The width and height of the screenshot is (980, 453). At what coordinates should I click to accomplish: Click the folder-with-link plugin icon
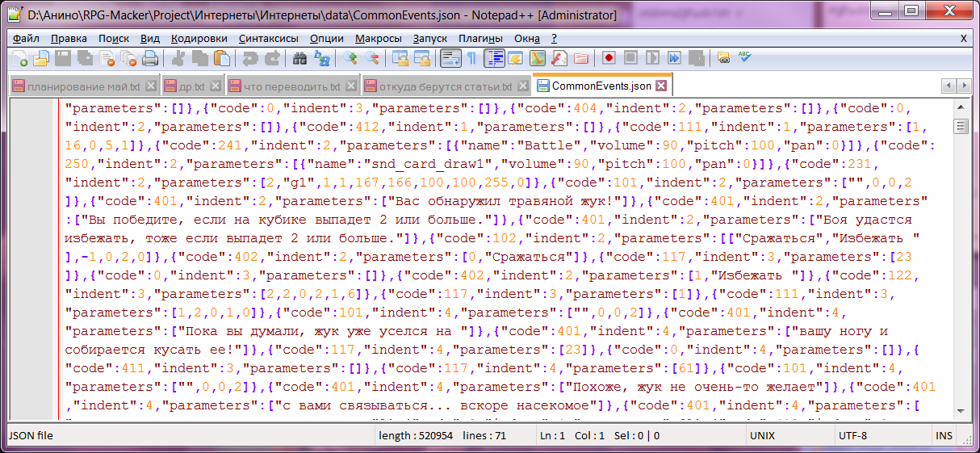[x=723, y=58]
